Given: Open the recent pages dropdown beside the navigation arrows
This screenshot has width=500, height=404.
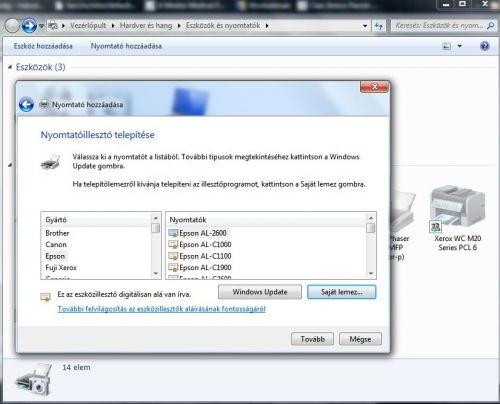Looking at the screenshot, I should click(41, 26).
